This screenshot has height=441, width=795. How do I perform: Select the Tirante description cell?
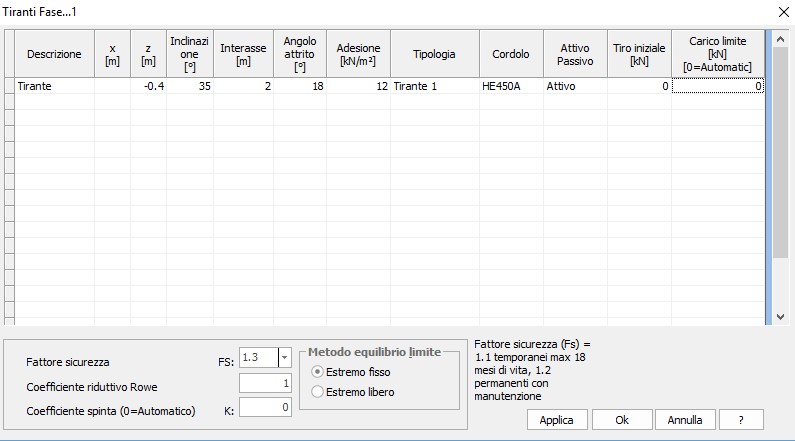point(54,87)
